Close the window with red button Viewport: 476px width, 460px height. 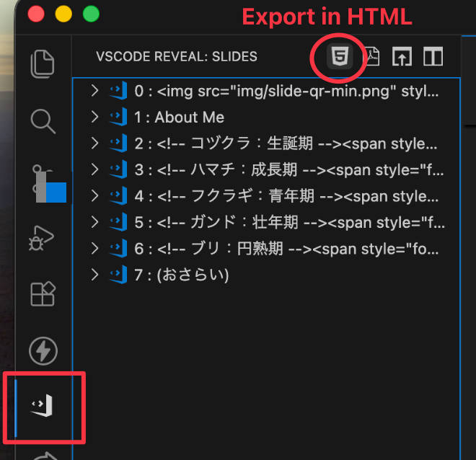36,14
